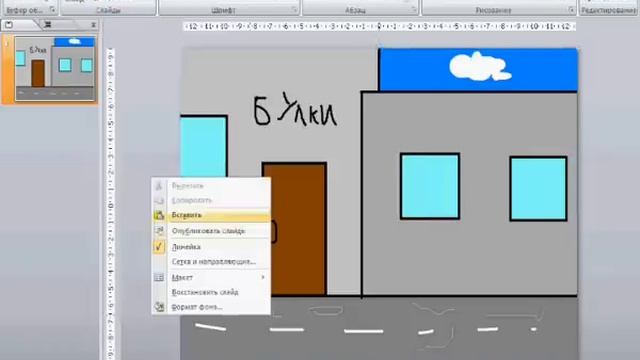640x360 pixels.
Task: Select the slide 1 thumbnail
Action: click(x=55, y=69)
